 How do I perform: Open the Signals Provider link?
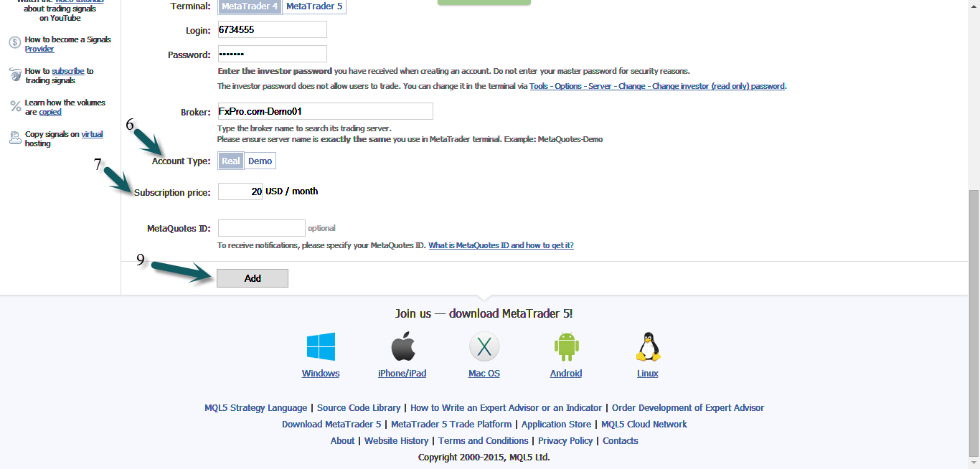click(39, 49)
